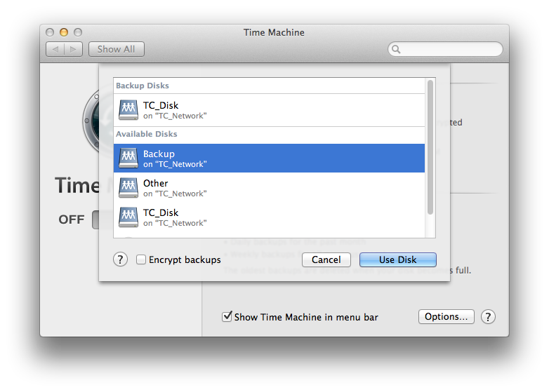549x392 pixels.
Task: Click the search magnifier icon
Action: pyautogui.click(x=396, y=49)
